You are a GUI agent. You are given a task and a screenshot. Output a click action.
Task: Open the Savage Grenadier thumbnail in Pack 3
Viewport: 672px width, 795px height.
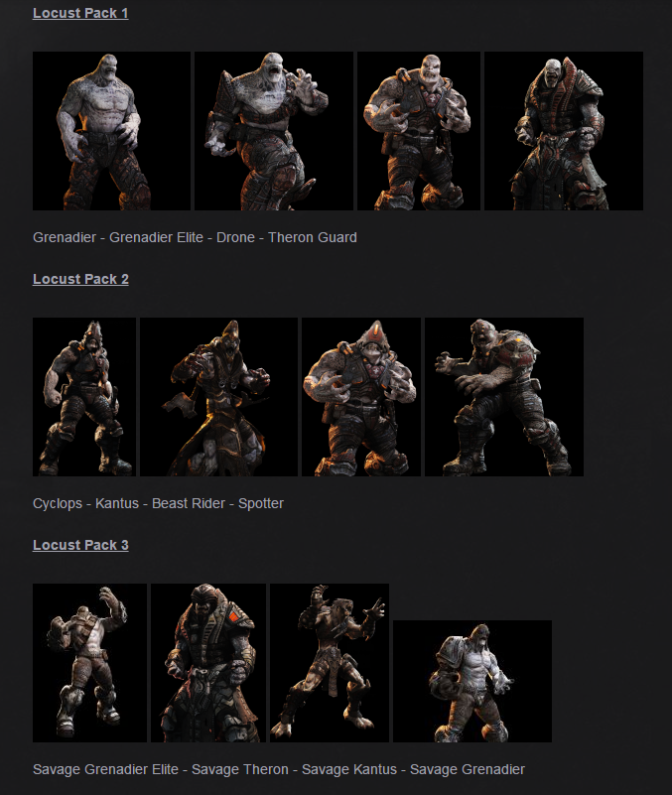(x=471, y=681)
